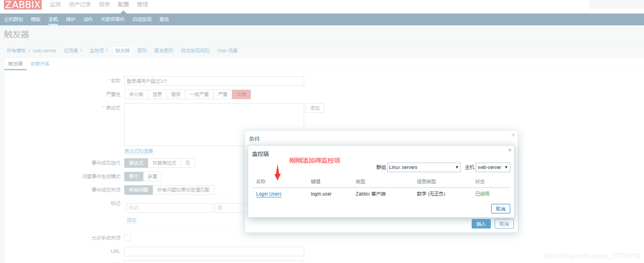The width and height of the screenshot is (644, 263).
Task: Open Web 场景 link
Action: pyautogui.click(x=228, y=51)
